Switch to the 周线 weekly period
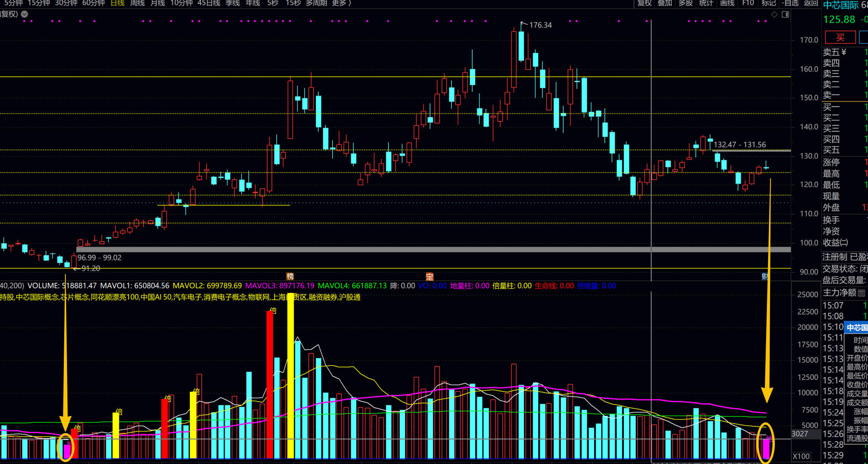868x464 pixels. tap(138, 3)
